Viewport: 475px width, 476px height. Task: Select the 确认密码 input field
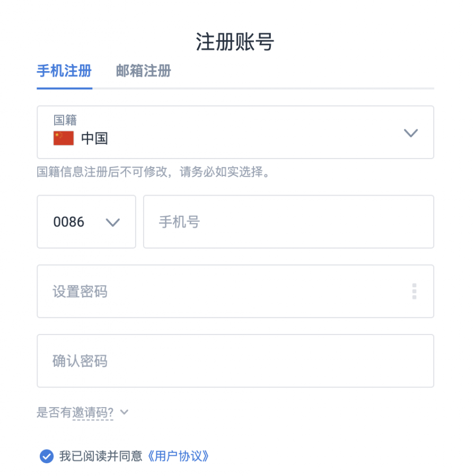(235, 361)
